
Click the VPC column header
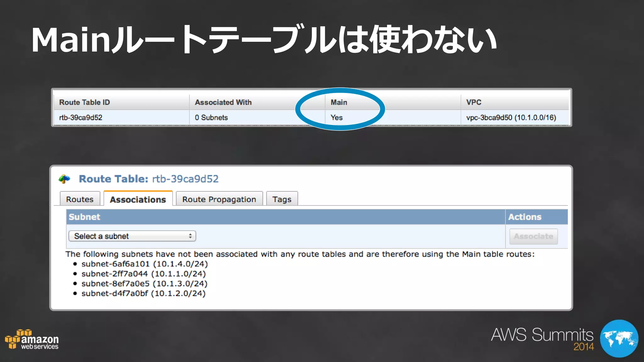click(474, 102)
